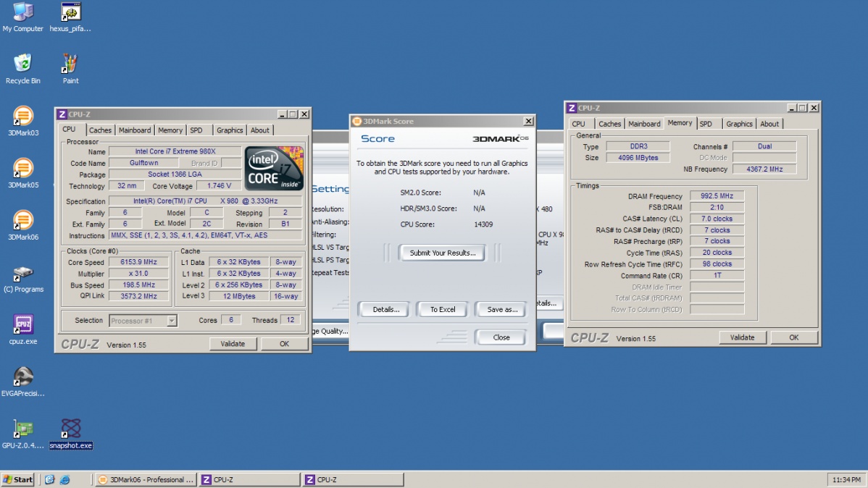
Task: Export the score with To Excel
Action: point(443,309)
